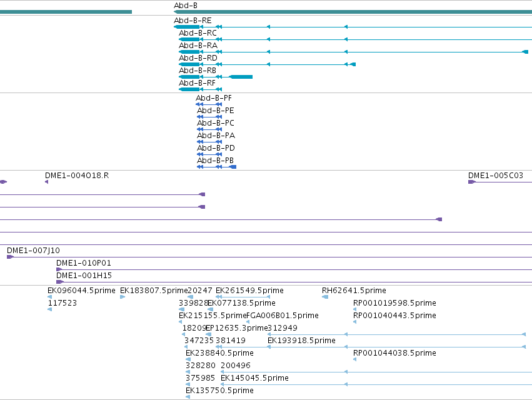
Task: Select the 117523 feature label
Action: point(63,303)
